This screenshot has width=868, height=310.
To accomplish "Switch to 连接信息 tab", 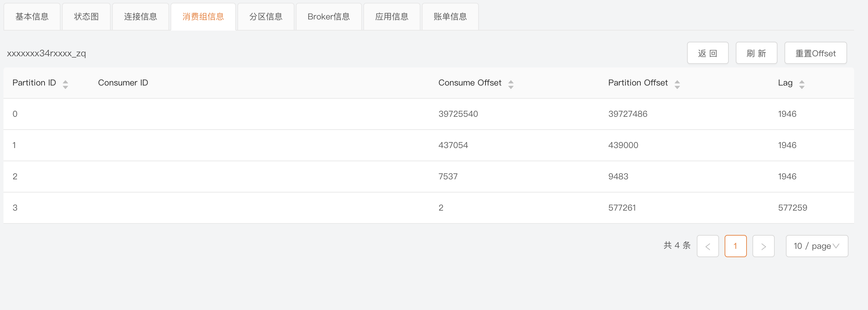I will (x=141, y=17).
